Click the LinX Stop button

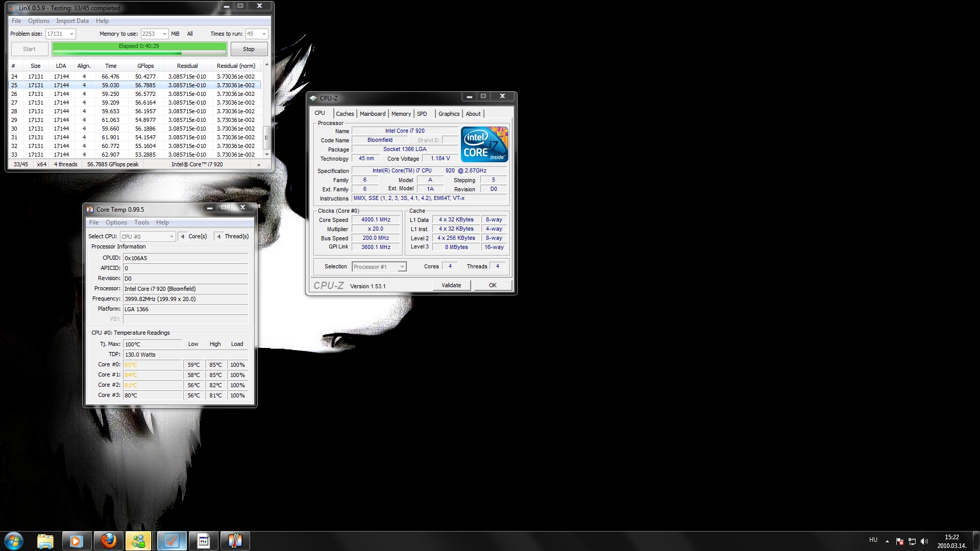pos(249,49)
